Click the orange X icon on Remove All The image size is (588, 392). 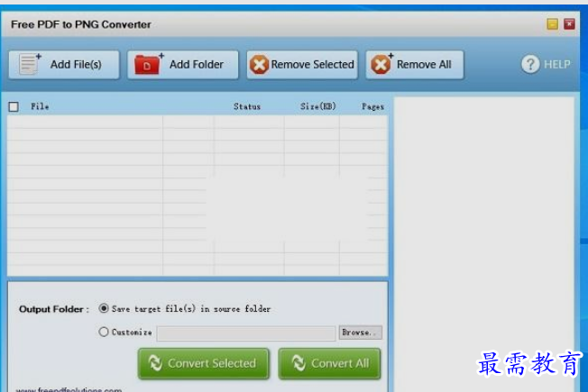tap(381, 65)
